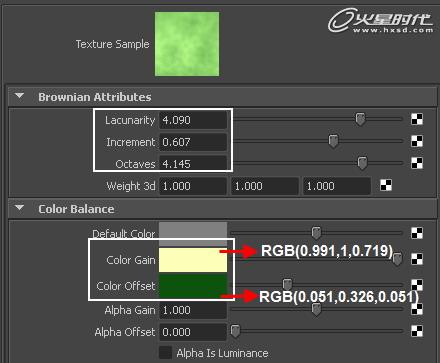Click the Color Offset slider handle
Viewport: 440px width, 363px height.
287,284
